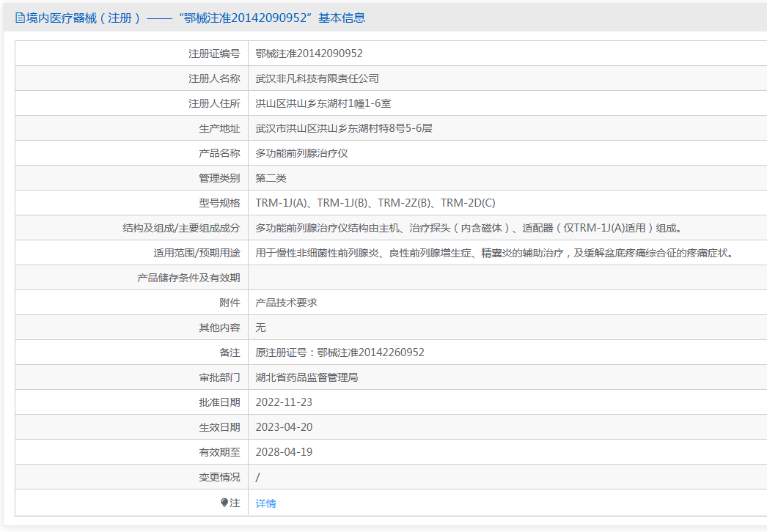Click the 变更情况 label

click(220, 477)
